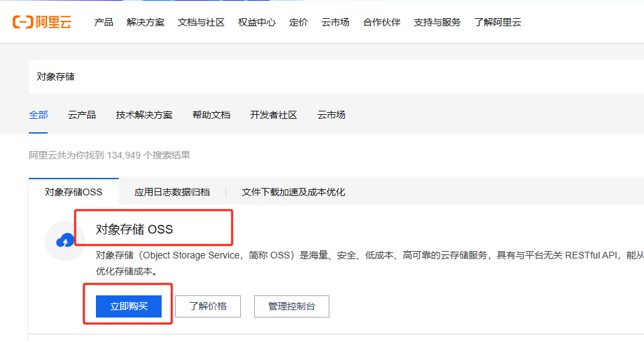
Task: Click the Alibaba Cloud logo
Action: pos(42,22)
